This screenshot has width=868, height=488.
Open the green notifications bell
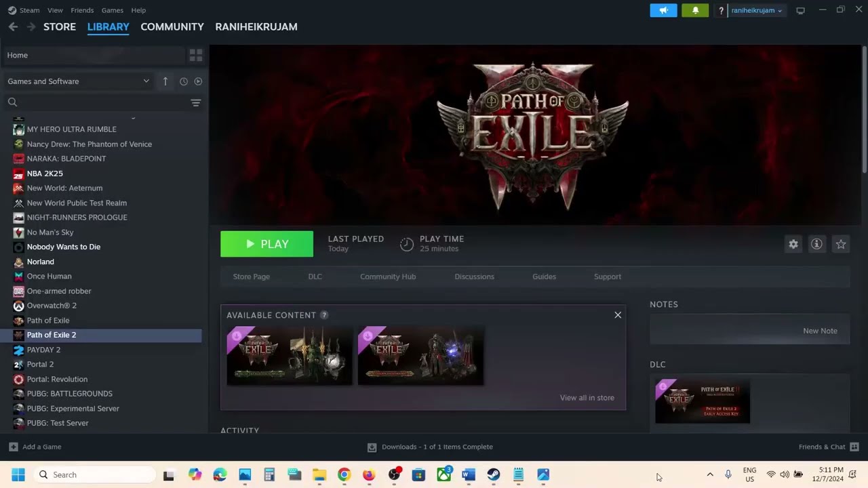(695, 10)
